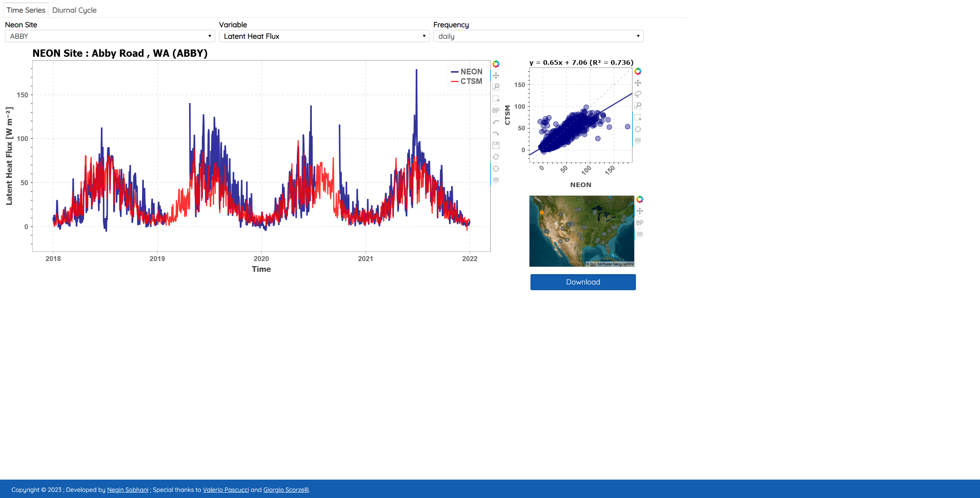This screenshot has width=980, height=498.
Task: Activate Wheel Zoom on map toolbar
Action: [x=640, y=223]
